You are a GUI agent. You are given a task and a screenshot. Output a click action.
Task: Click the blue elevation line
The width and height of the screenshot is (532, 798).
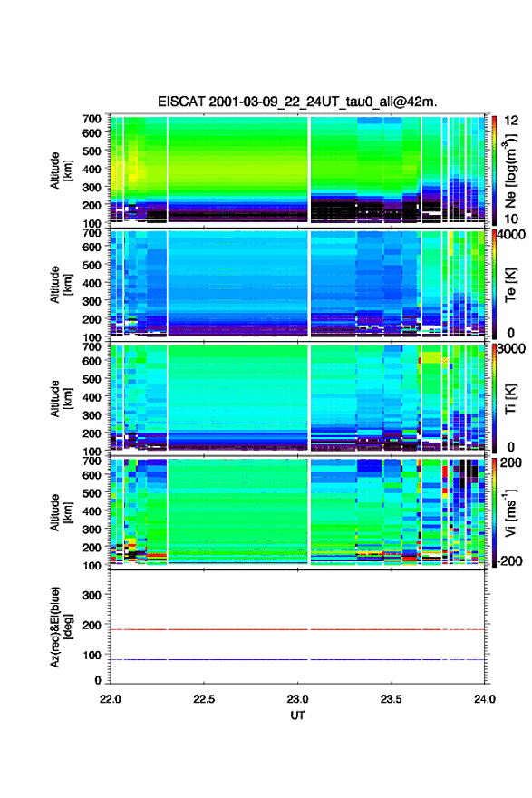click(297, 659)
